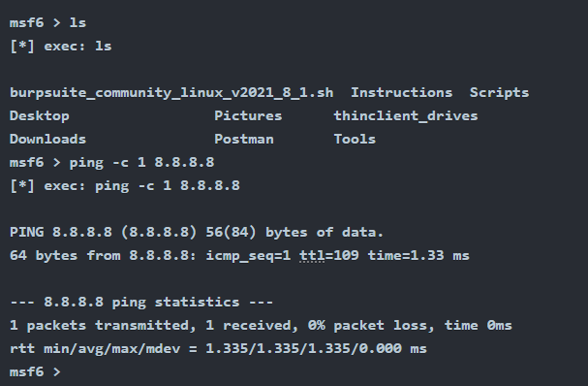Click the underlined ttl word
588x386 pixels.
312,256
